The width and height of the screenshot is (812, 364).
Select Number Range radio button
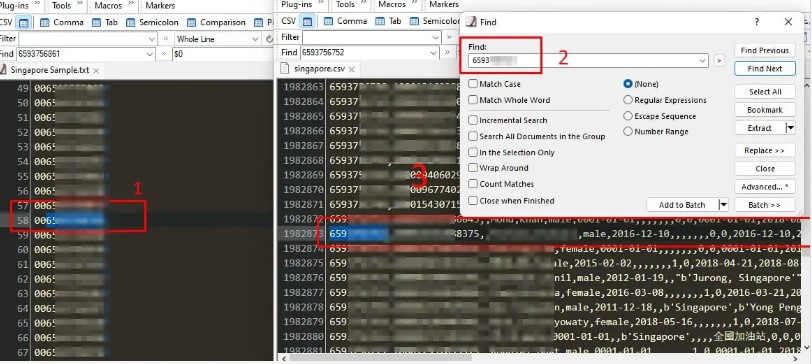point(628,132)
